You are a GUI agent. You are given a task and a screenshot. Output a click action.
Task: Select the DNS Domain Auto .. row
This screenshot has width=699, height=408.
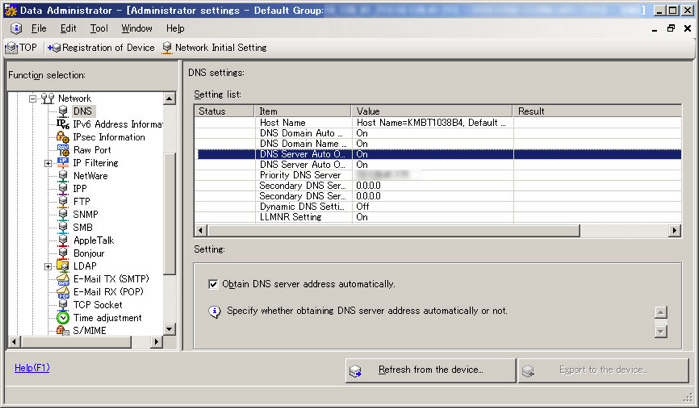click(x=438, y=133)
